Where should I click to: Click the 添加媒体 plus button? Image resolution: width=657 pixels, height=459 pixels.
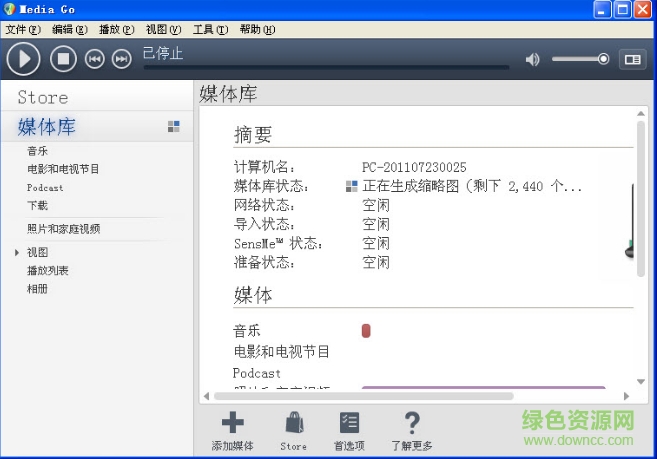(x=233, y=431)
